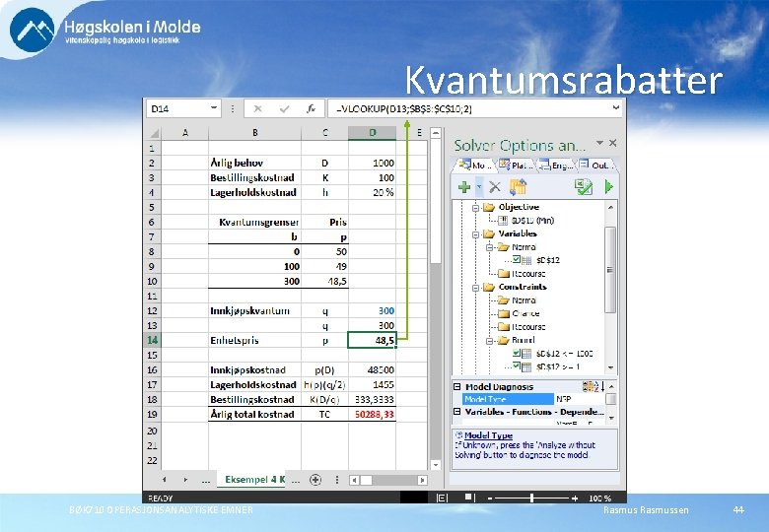This screenshot has height=532, width=769.
Task: Select cell D12 with blue 300
Action: click(x=373, y=310)
